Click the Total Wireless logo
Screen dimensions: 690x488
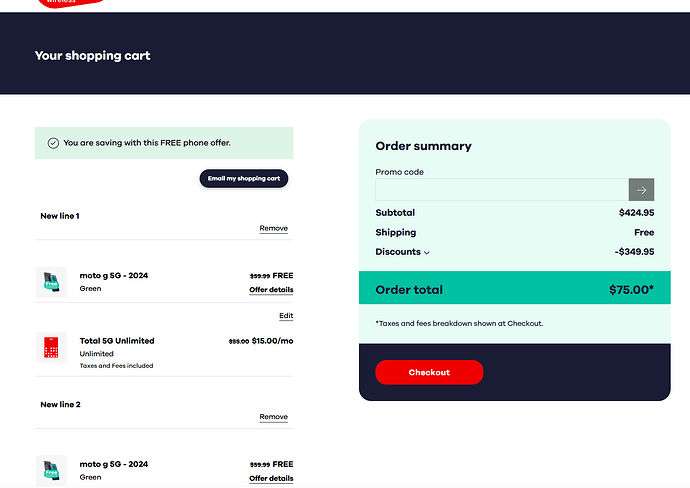[x=70, y=4]
